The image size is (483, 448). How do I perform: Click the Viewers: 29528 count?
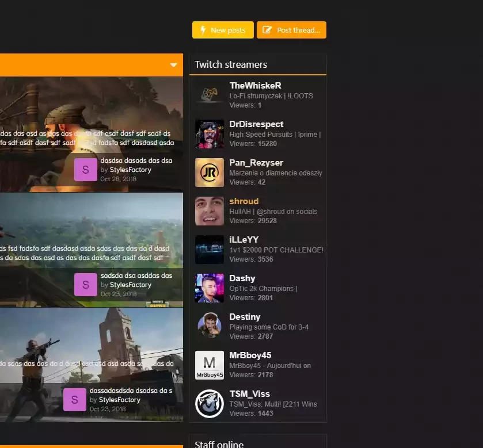pos(253,221)
